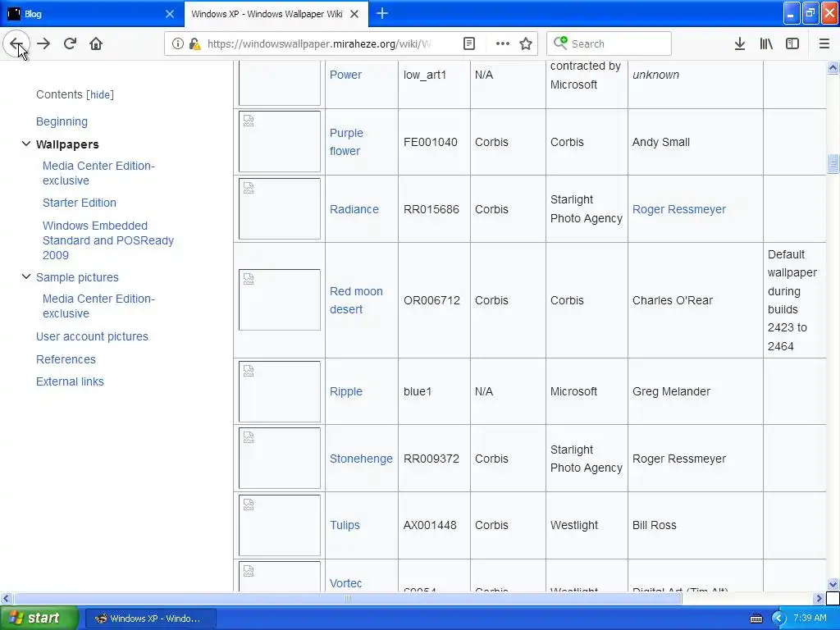840x630 pixels.
Task: Jump to External links section
Action: point(71,381)
